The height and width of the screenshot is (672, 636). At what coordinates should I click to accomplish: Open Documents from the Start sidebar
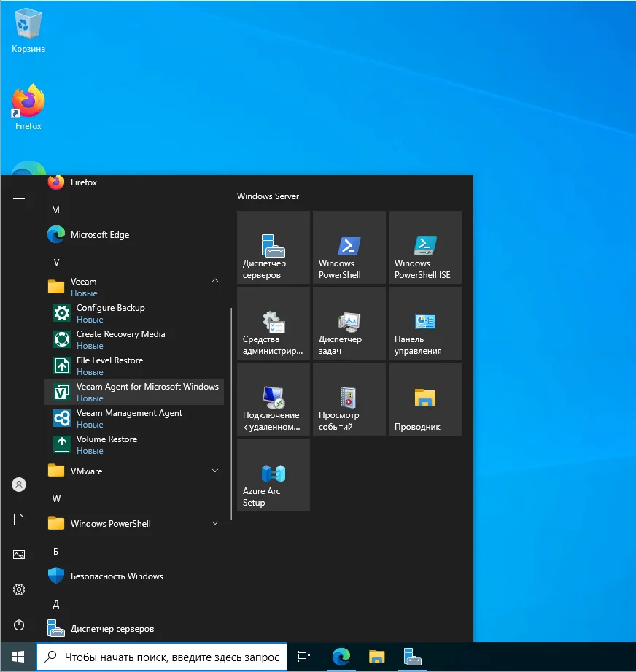point(19,520)
